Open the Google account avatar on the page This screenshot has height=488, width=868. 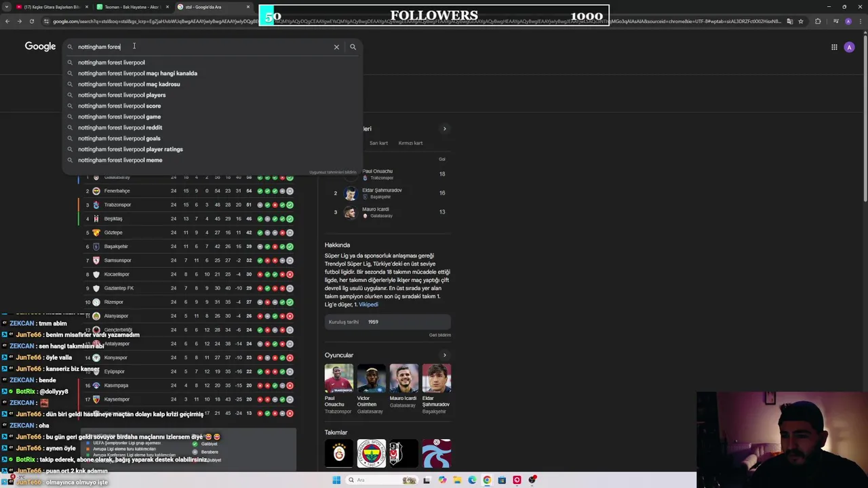849,47
